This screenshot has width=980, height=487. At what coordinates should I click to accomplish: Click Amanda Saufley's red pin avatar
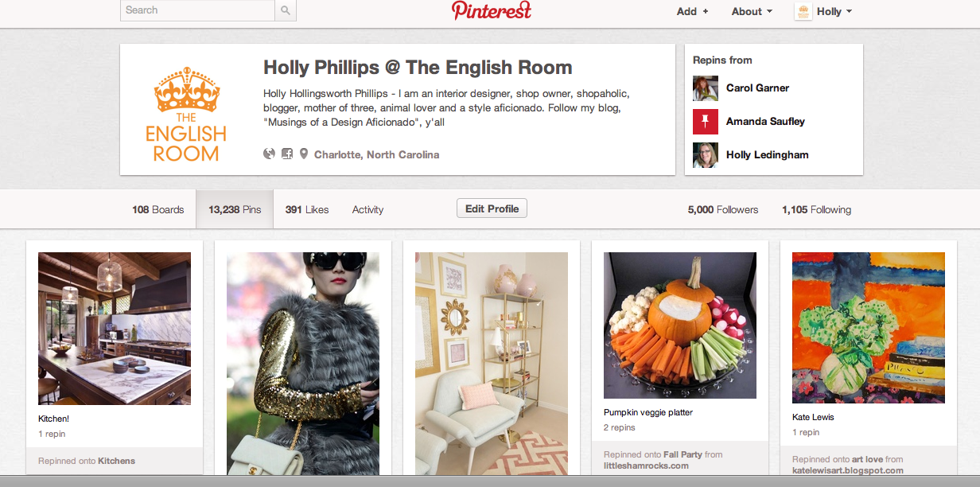point(706,122)
